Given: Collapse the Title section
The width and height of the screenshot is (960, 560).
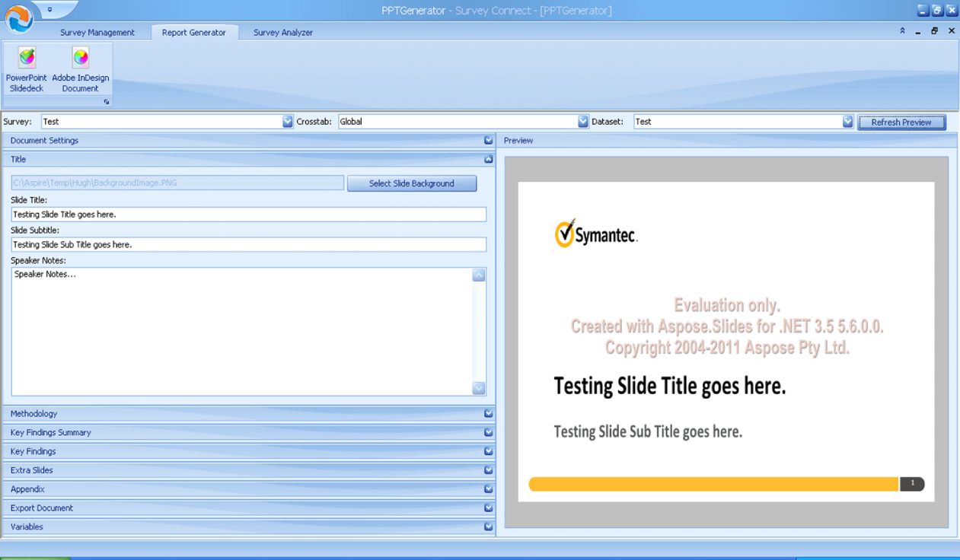Looking at the screenshot, I should coord(489,160).
